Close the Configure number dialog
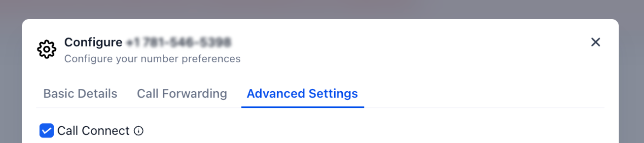Screen dimensions: 644x143 coord(596,42)
